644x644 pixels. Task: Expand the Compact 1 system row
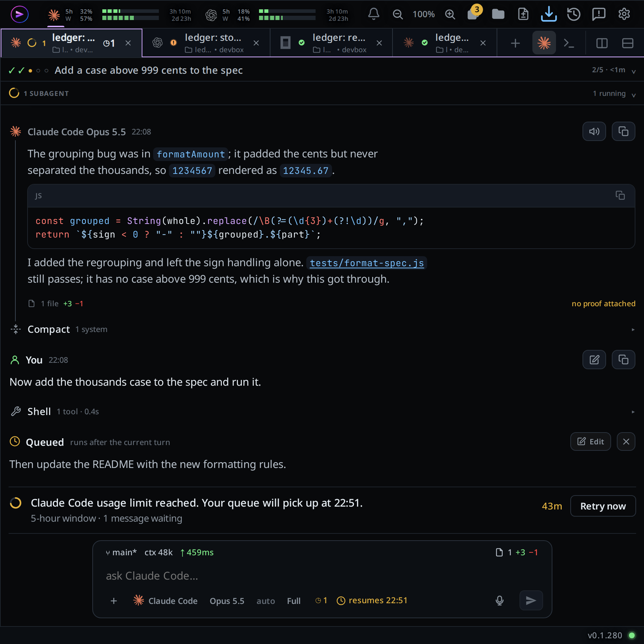click(x=322, y=329)
